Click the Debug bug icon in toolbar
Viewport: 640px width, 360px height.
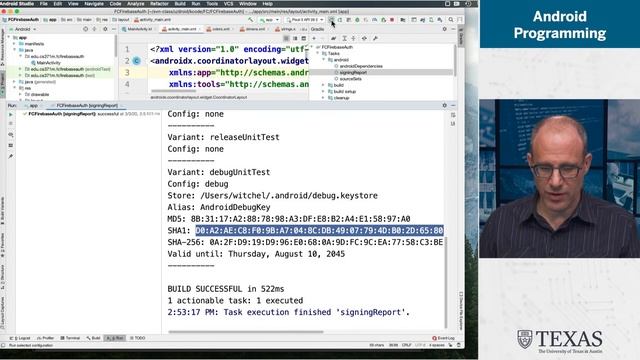[357, 20]
